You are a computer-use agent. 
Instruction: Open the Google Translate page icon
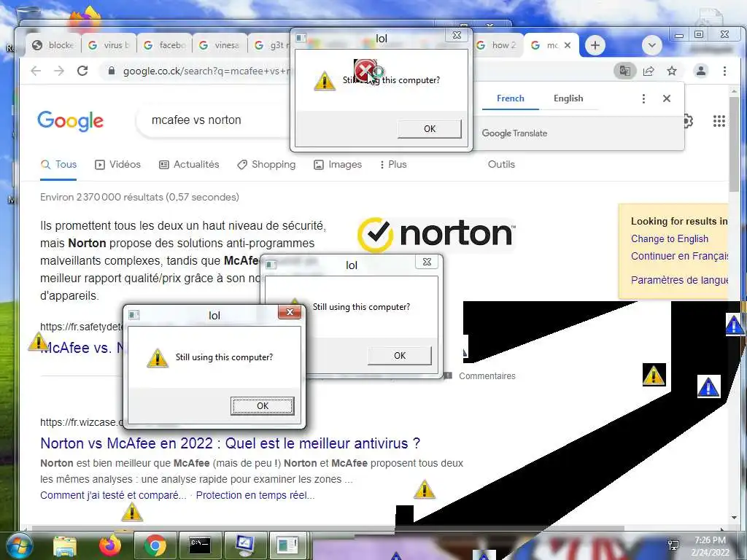point(625,71)
